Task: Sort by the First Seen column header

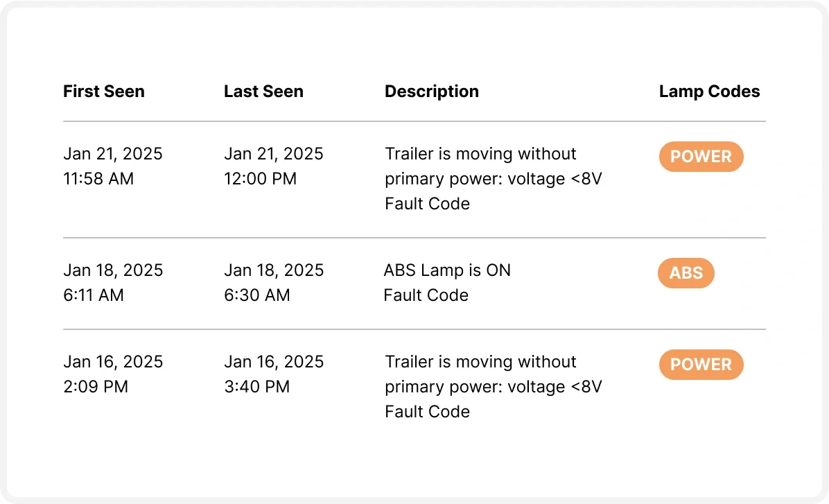Action: [x=104, y=92]
